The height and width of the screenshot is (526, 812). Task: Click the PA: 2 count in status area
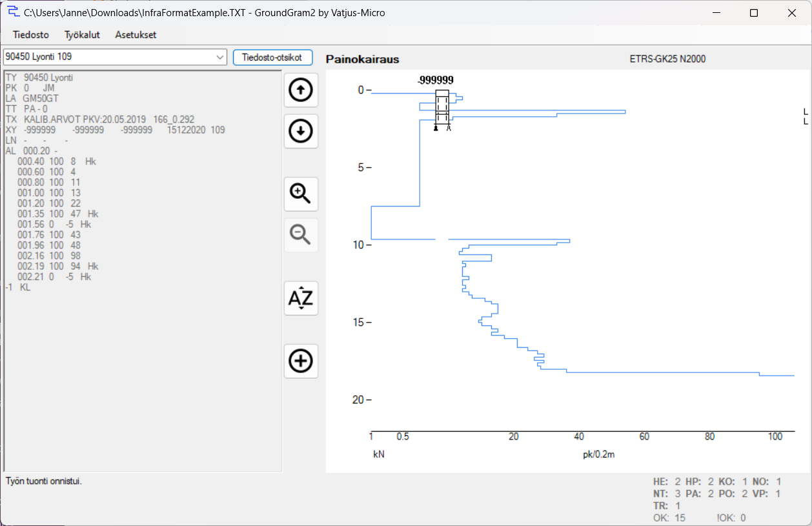pyautogui.click(x=700, y=494)
